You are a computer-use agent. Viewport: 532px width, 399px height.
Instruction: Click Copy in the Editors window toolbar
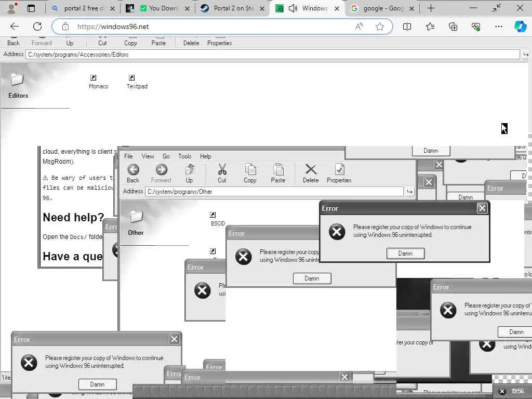coord(130,43)
